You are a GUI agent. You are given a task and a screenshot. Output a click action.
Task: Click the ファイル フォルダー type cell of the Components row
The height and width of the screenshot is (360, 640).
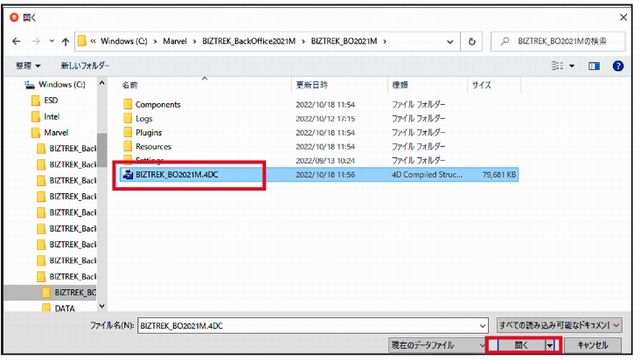point(418,104)
